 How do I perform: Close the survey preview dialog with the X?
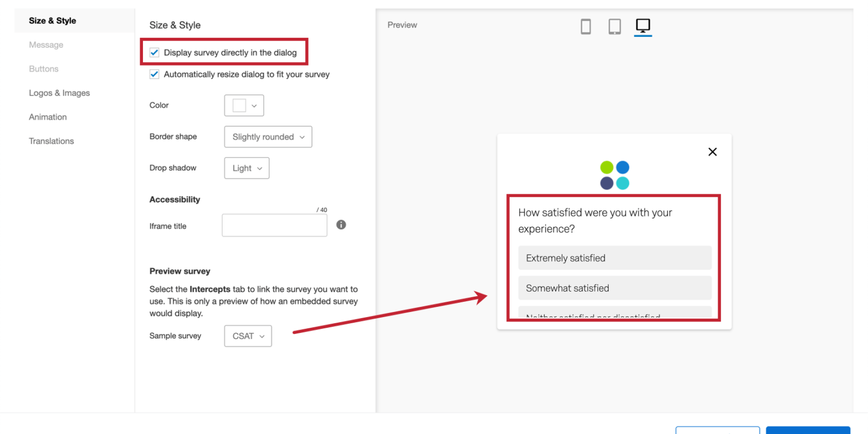point(712,151)
